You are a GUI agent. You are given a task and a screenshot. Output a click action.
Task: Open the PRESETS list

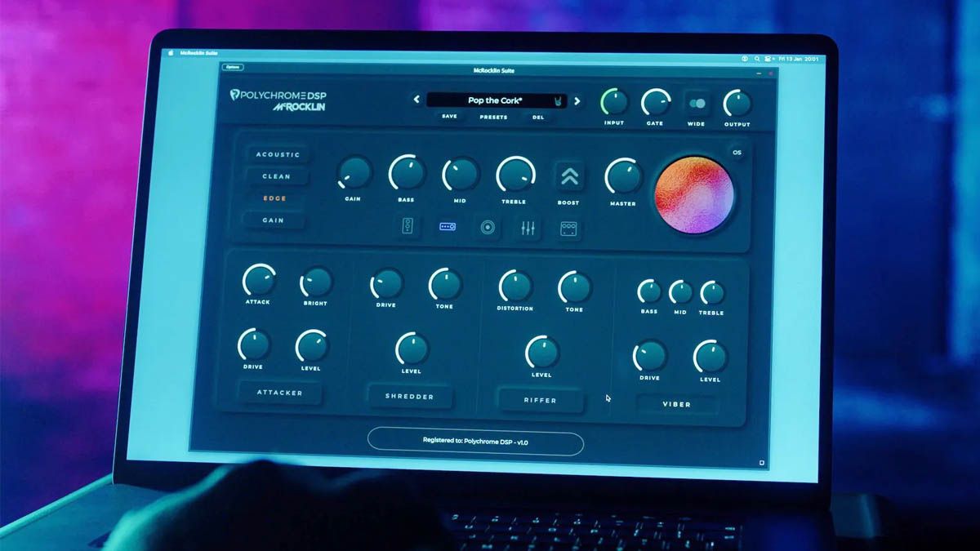click(493, 117)
